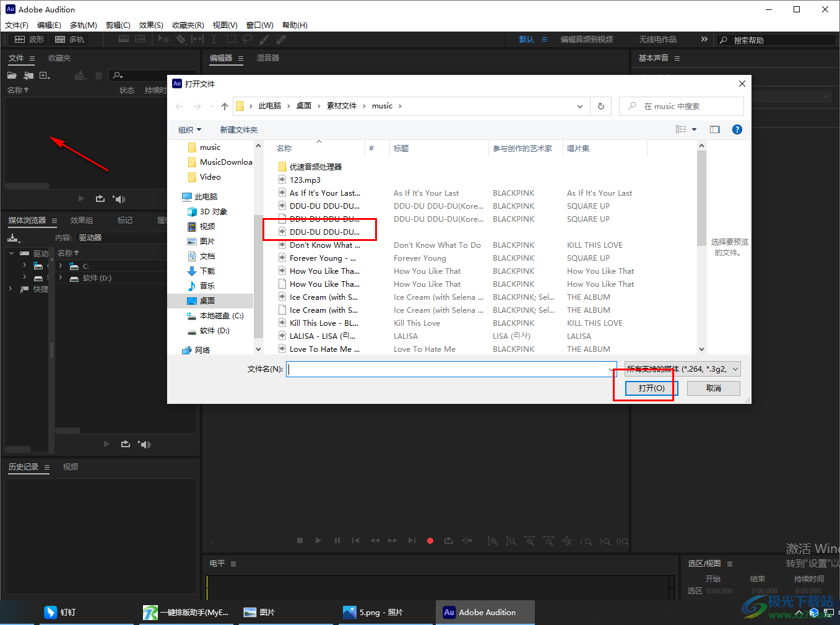Image resolution: width=840 pixels, height=625 pixels.
Task: Go up one folder level in dialog
Action: point(225,106)
